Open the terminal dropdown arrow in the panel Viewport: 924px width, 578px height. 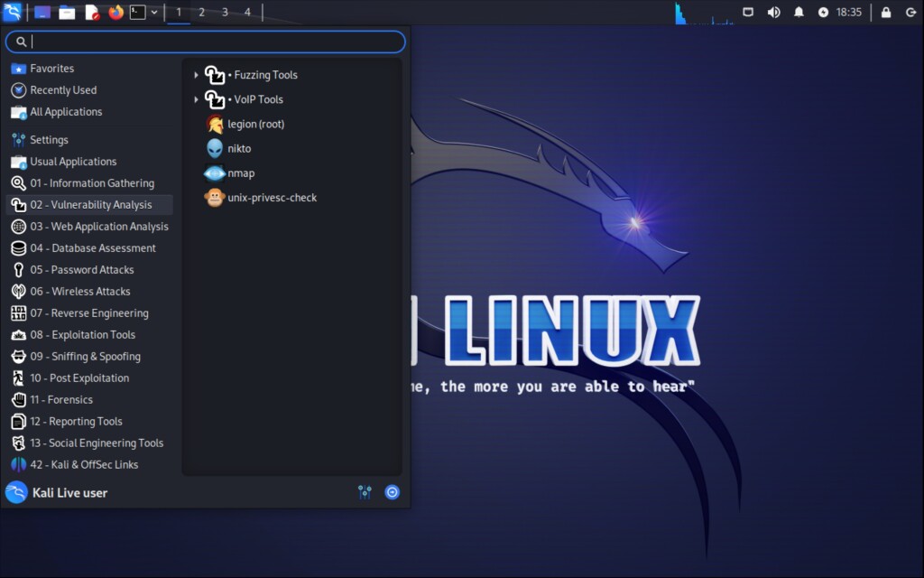pyautogui.click(x=154, y=12)
